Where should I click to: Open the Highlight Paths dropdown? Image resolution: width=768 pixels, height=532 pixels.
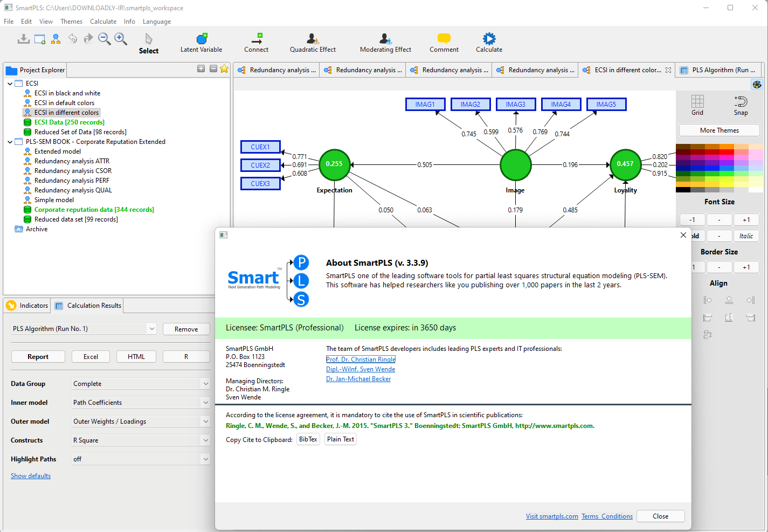205,459
